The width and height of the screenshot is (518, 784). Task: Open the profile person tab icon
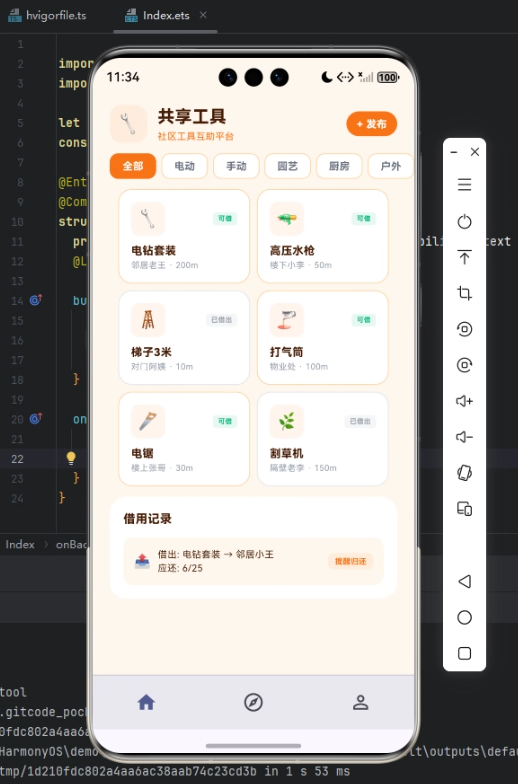pyautogui.click(x=360, y=702)
